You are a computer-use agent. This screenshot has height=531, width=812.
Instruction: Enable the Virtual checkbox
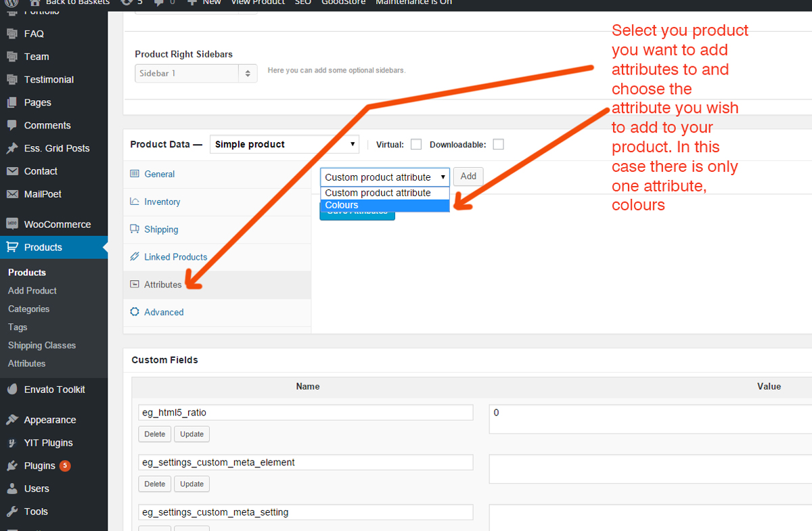click(x=416, y=144)
